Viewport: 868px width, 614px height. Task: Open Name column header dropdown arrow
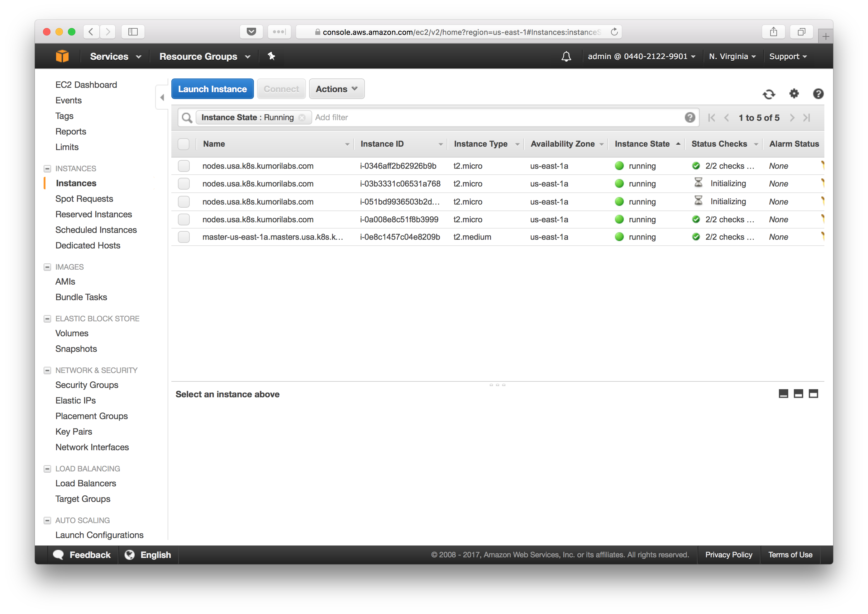(x=347, y=144)
